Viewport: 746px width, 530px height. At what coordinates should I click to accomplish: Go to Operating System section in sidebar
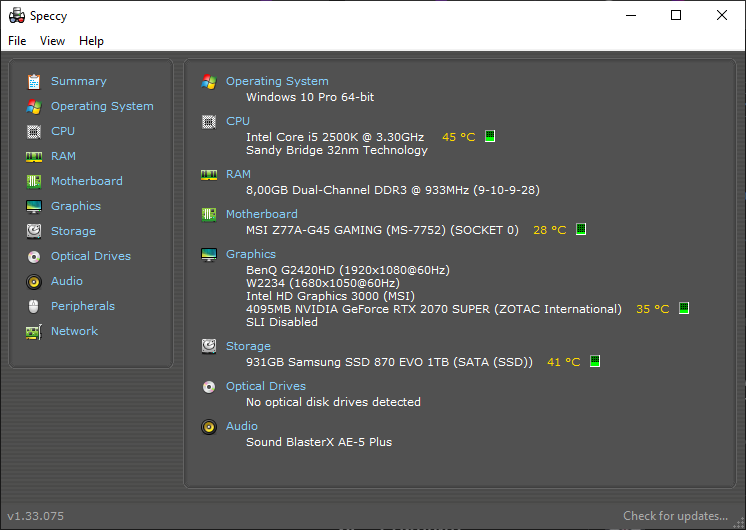pyautogui.click(x=102, y=106)
